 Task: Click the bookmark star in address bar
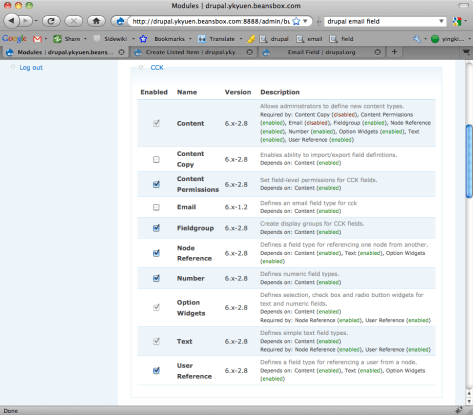pyautogui.click(x=296, y=21)
